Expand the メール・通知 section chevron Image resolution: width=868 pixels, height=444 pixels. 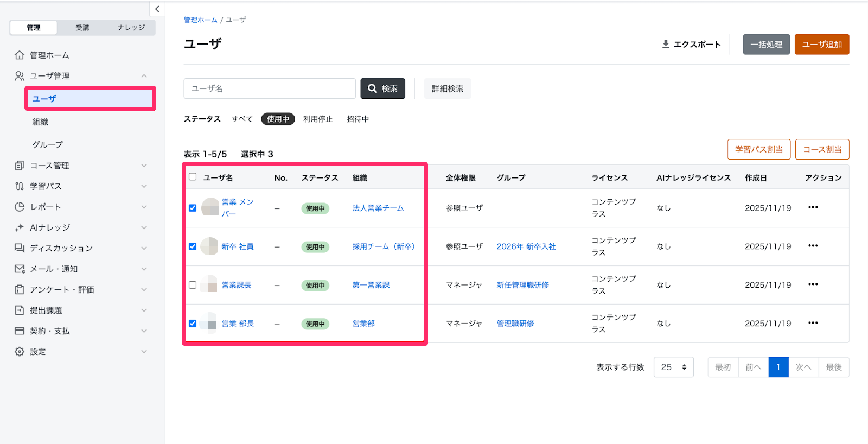pos(144,269)
